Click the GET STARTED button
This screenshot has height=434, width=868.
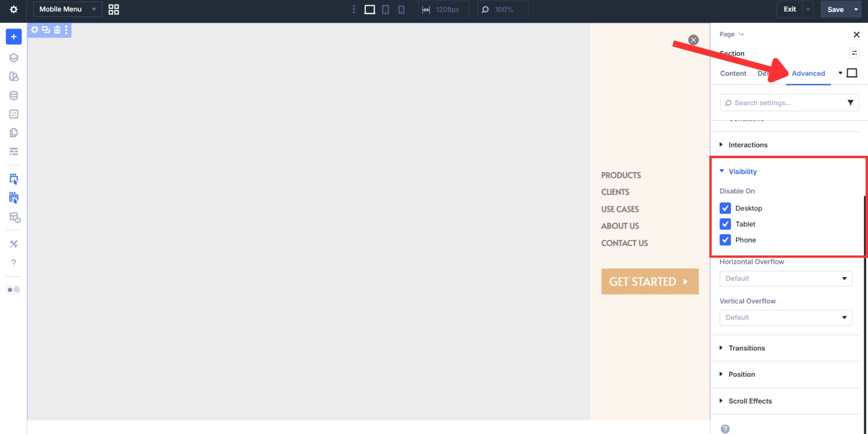point(650,281)
